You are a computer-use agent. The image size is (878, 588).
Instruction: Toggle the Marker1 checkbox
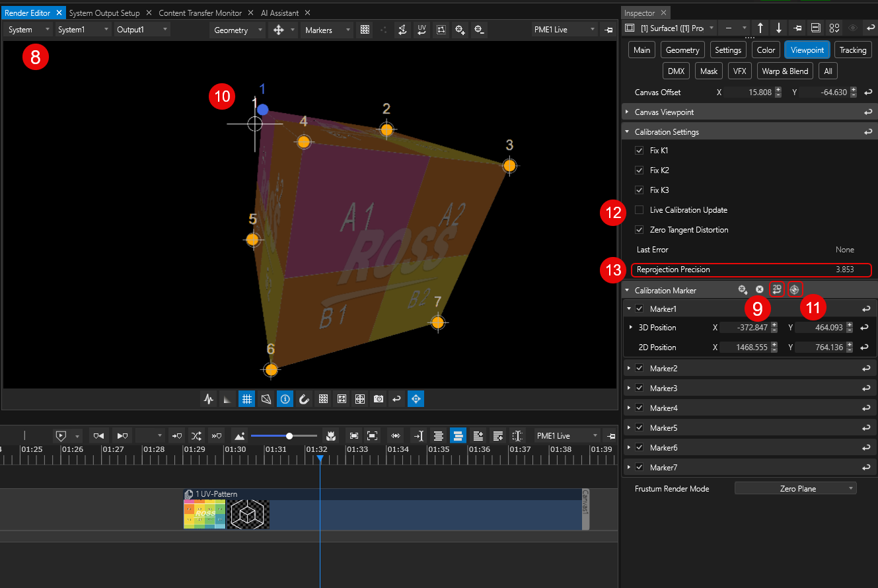(x=639, y=309)
